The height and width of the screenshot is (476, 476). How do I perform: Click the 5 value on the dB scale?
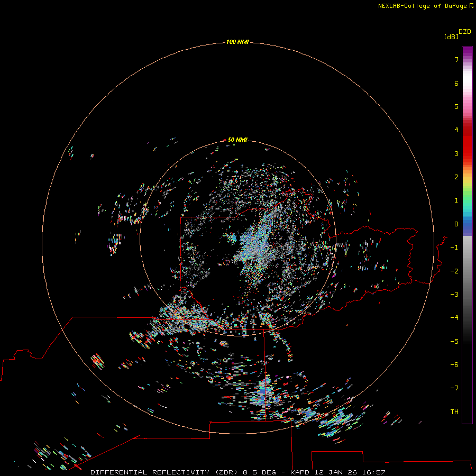[x=456, y=106]
